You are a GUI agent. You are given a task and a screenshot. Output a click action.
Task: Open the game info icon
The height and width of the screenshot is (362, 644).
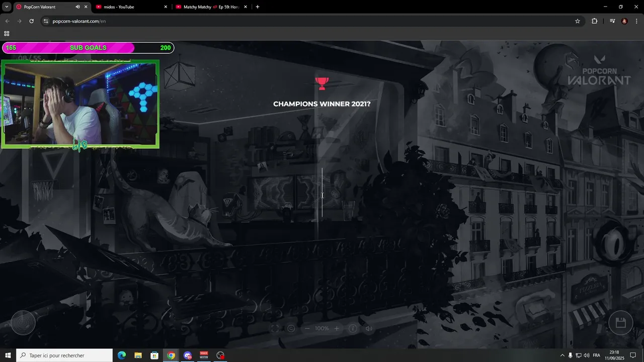(x=353, y=328)
